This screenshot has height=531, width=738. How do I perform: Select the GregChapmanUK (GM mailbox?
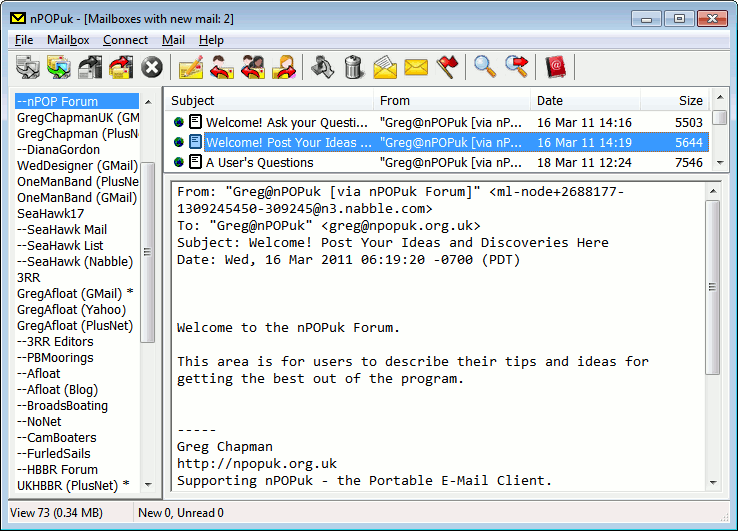coord(77,117)
